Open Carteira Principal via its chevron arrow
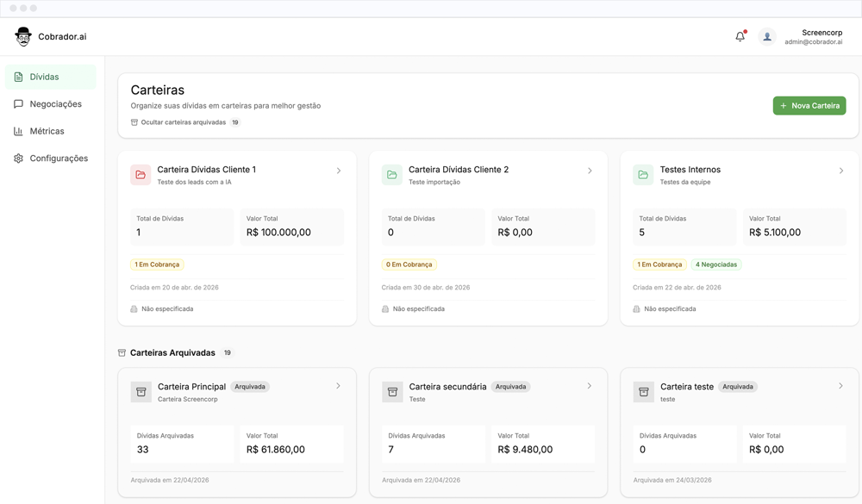The height and width of the screenshot is (504, 862). coord(338,386)
